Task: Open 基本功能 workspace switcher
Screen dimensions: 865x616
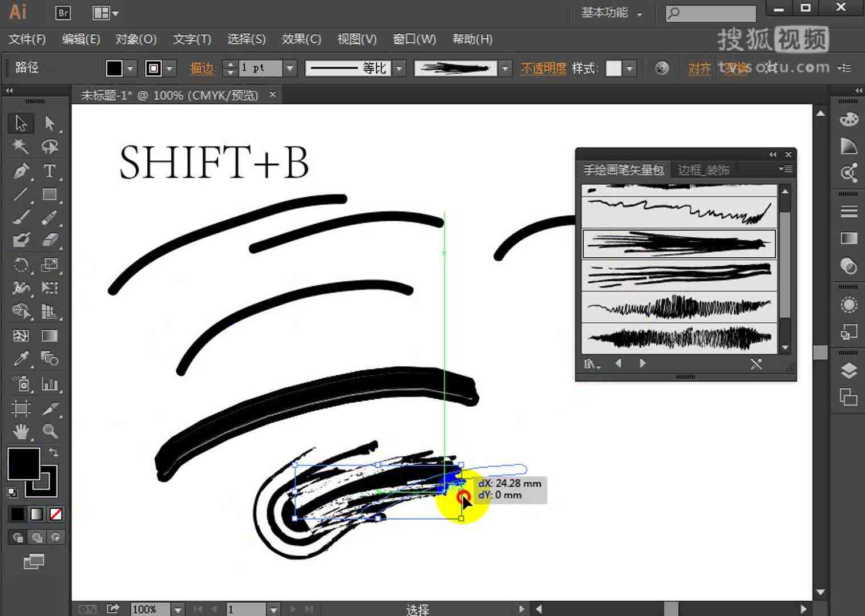Action: pos(611,13)
